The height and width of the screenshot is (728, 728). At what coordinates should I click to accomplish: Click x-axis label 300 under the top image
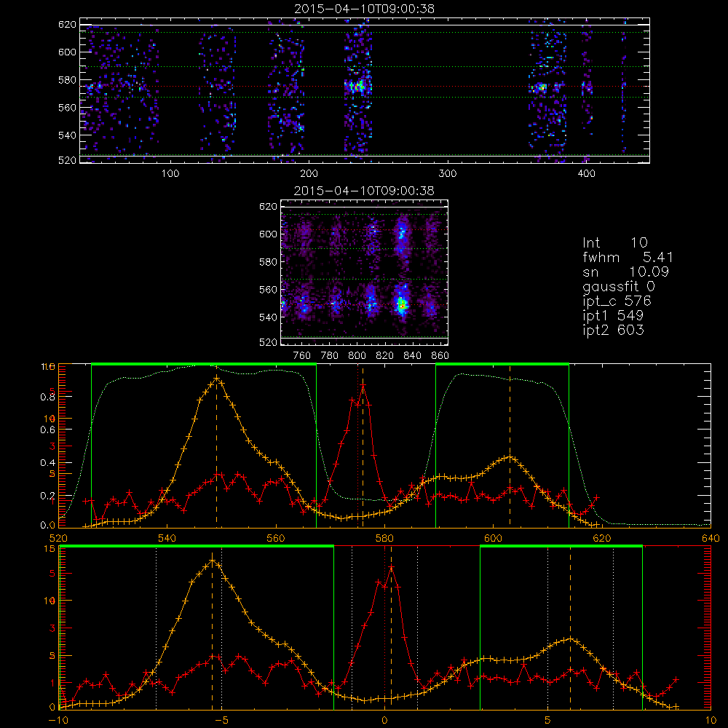click(x=447, y=174)
